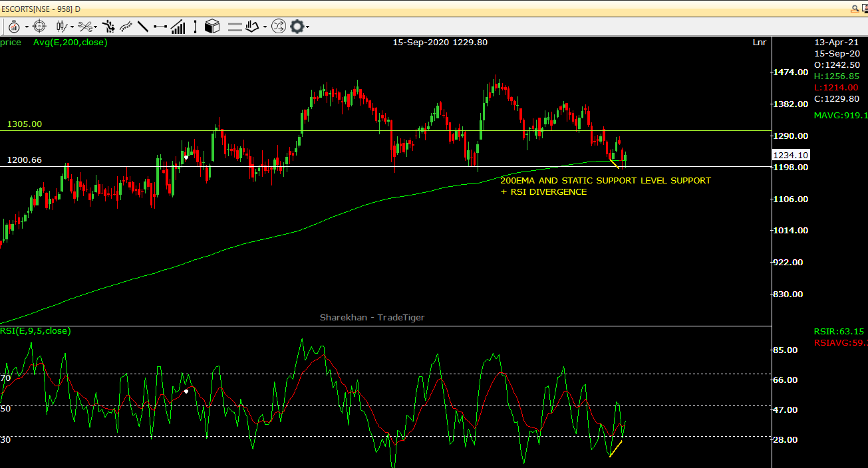Click the circular shuffle arrows icon
The height and width of the screenshot is (468, 868).
(x=278, y=27)
